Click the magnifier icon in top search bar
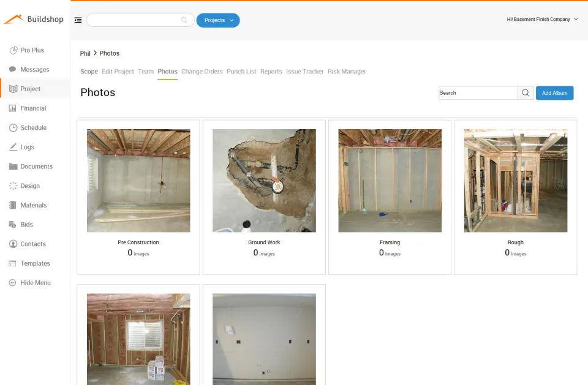Image resolution: width=588 pixels, height=385 pixels. [184, 20]
